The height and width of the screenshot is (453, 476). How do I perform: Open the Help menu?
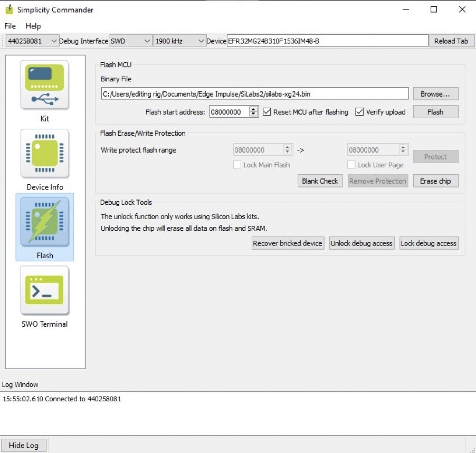coord(33,26)
